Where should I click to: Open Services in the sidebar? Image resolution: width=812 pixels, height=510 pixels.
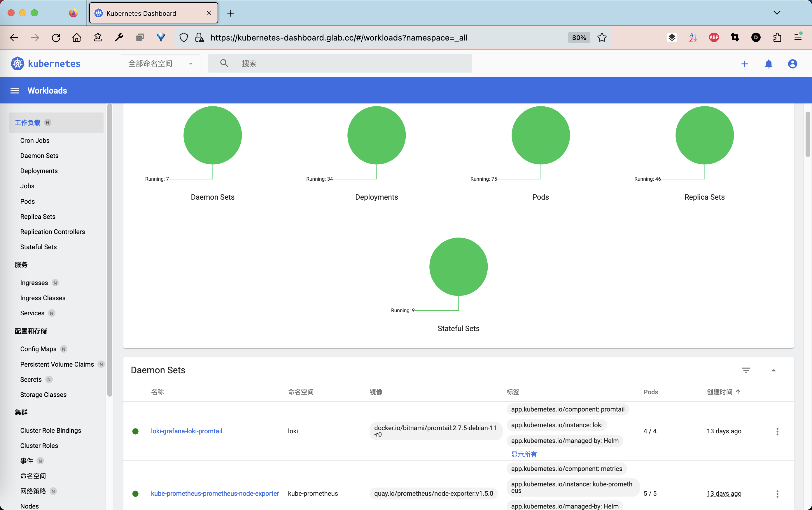point(32,313)
